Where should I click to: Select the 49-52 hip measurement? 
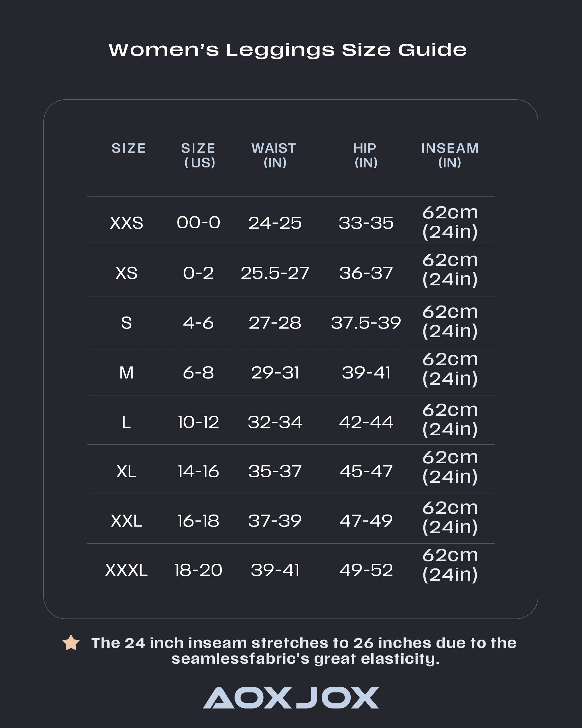click(x=366, y=570)
